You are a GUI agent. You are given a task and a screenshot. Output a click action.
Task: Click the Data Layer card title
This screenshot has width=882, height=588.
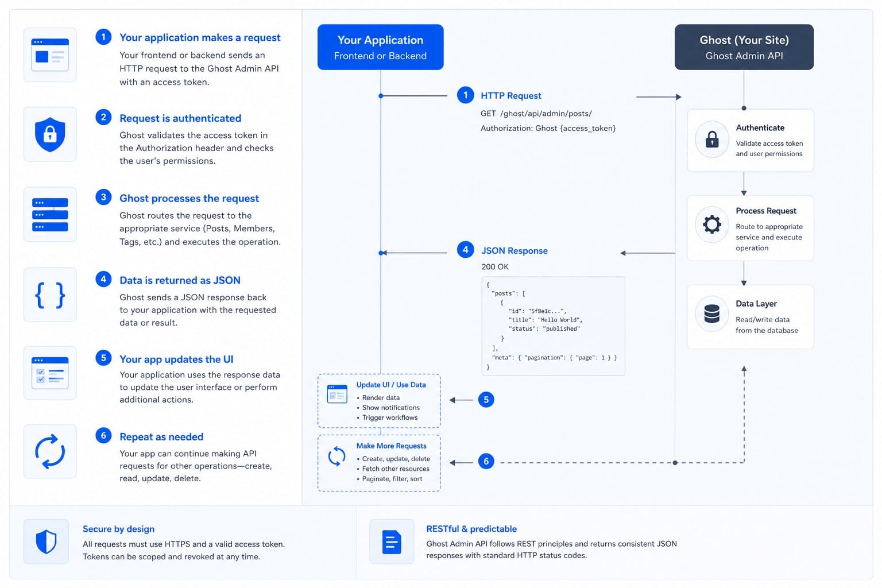756,304
